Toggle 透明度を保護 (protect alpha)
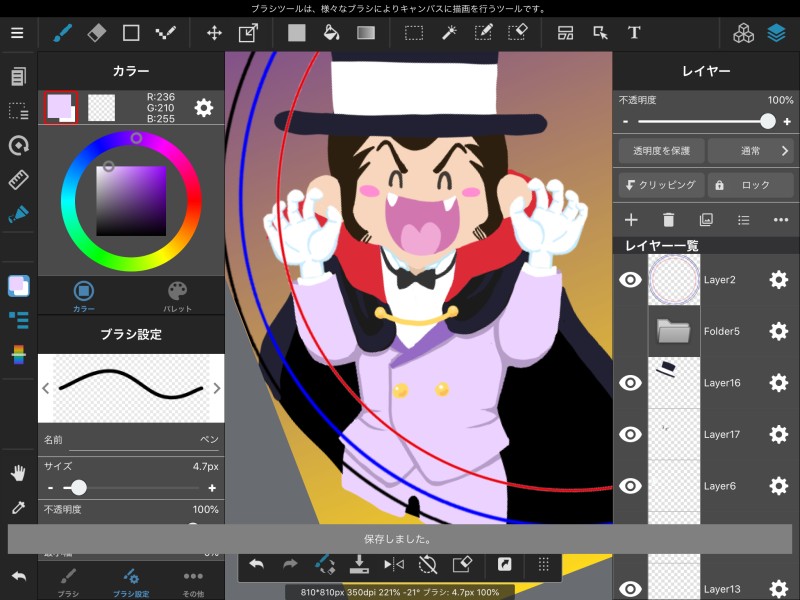 (661, 151)
